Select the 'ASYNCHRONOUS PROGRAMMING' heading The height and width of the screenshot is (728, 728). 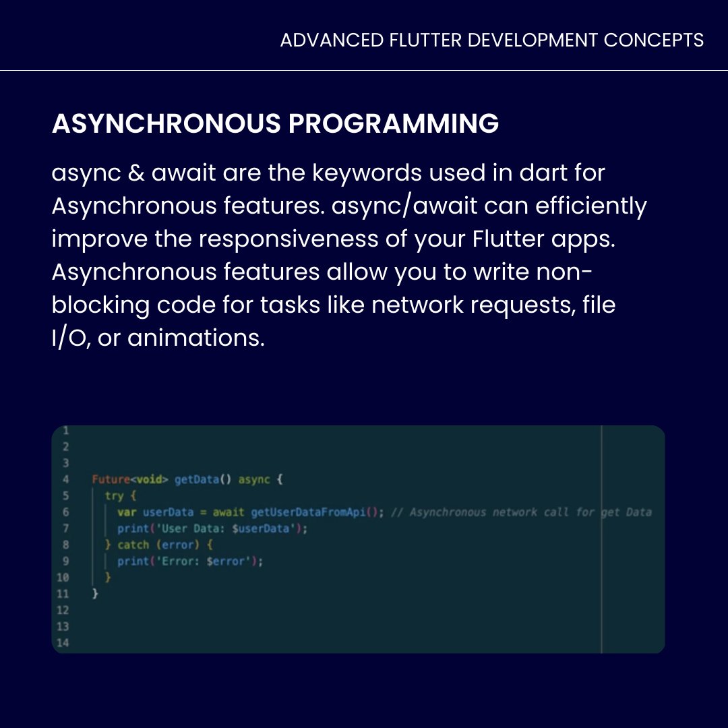[x=275, y=123]
